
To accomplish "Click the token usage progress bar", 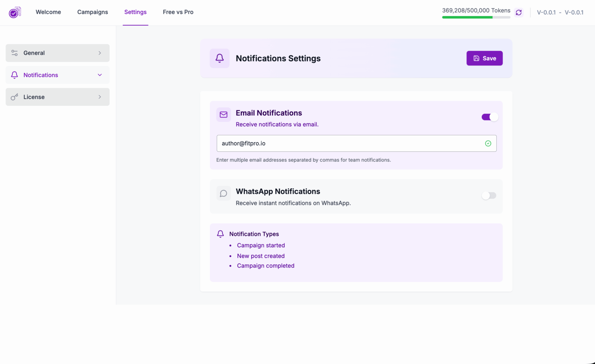I will pos(476,17).
